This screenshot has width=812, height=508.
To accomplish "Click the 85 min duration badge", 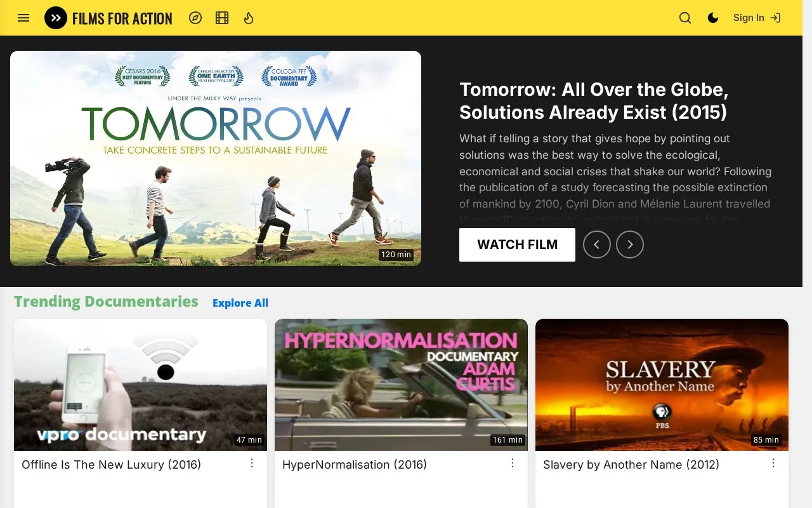I will click(766, 440).
